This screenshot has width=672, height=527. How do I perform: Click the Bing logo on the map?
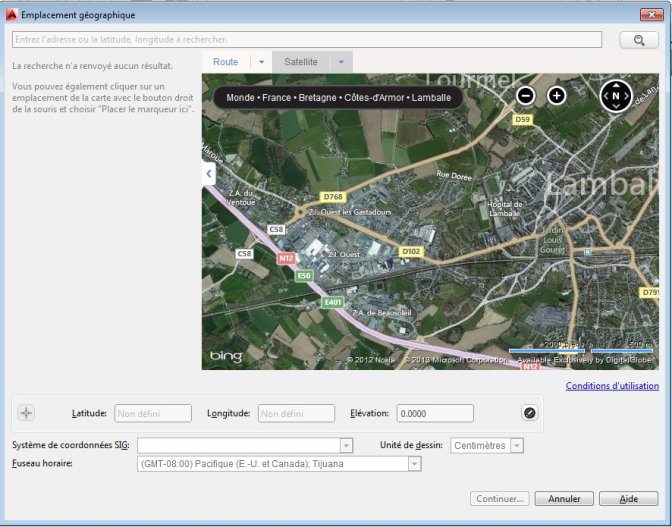pyautogui.click(x=225, y=357)
